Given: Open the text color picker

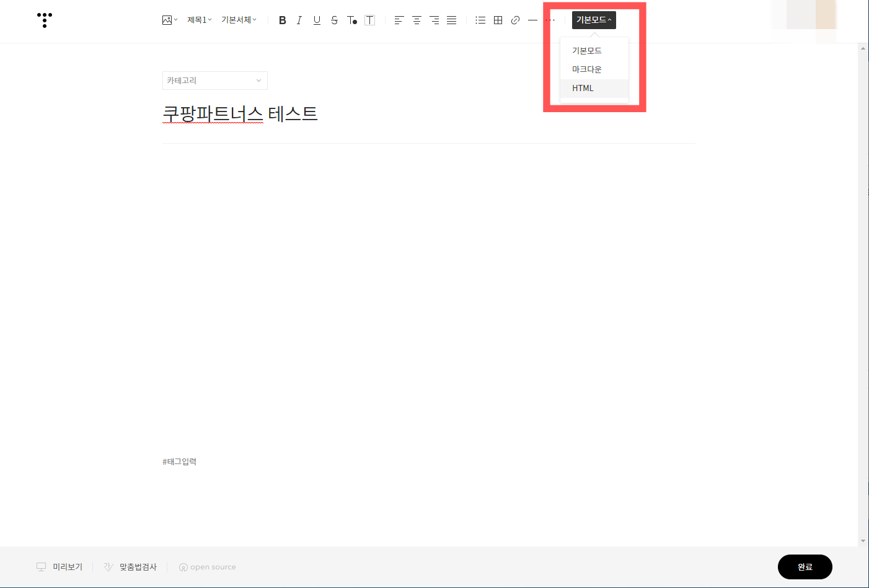Looking at the screenshot, I should point(352,20).
